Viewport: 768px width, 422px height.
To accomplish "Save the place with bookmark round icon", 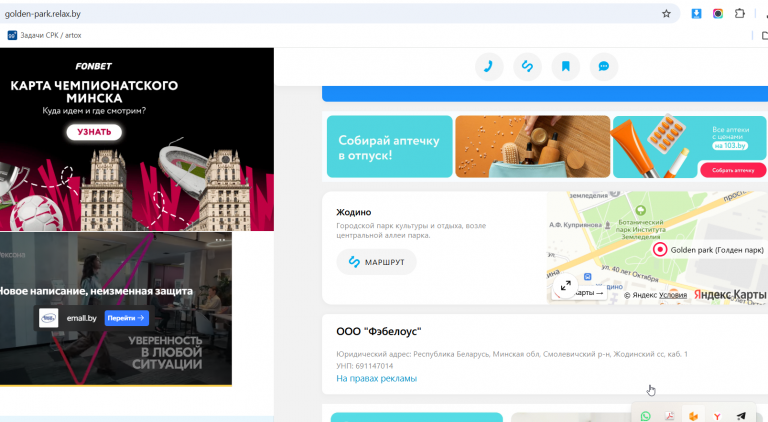I will click(565, 67).
